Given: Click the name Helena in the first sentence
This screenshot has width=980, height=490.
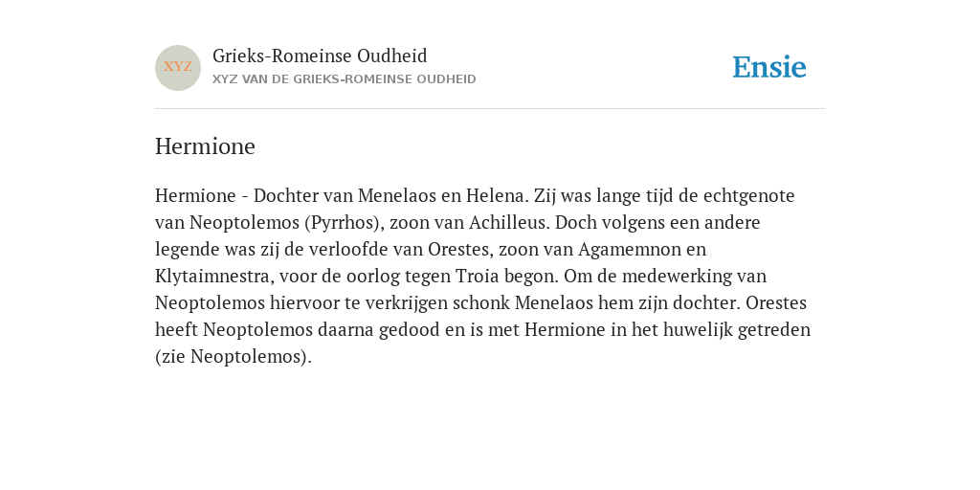Looking at the screenshot, I should (x=497, y=196).
